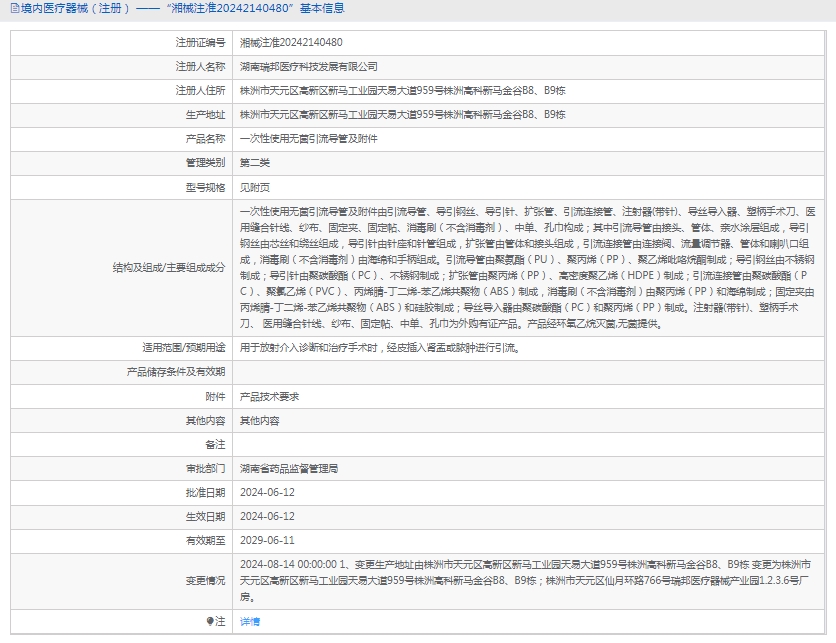
Task: Click the 生产地址 address value
Action: coord(402,115)
